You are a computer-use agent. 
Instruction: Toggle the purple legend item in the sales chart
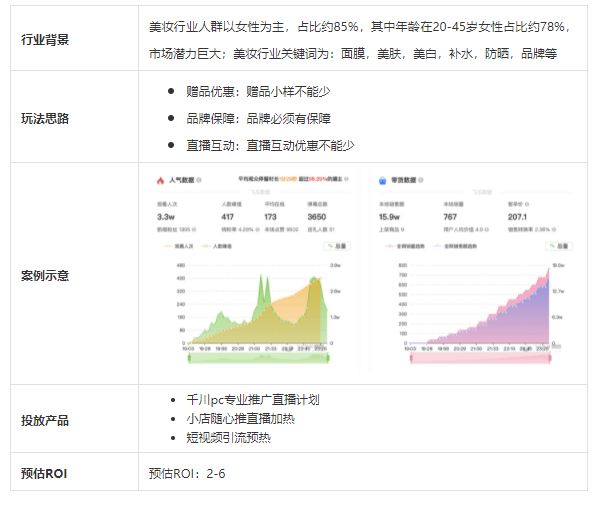tap(456, 246)
